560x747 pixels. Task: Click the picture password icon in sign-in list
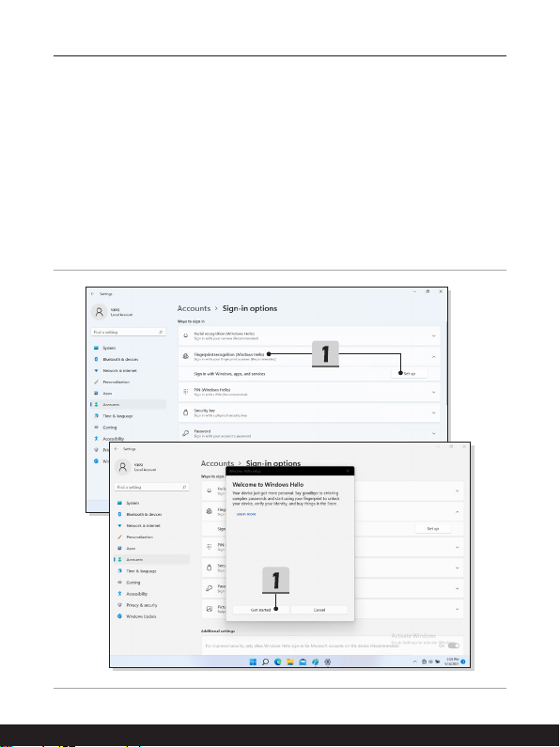click(209, 609)
